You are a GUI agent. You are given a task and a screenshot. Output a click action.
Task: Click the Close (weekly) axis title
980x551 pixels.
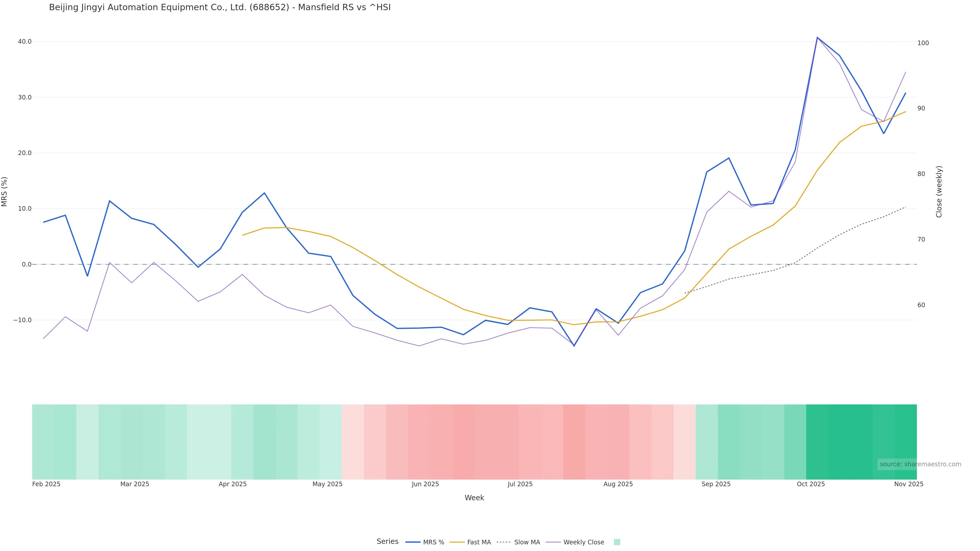click(939, 191)
